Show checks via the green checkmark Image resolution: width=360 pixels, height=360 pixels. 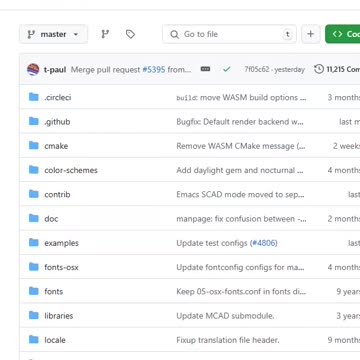[x=227, y=69]
